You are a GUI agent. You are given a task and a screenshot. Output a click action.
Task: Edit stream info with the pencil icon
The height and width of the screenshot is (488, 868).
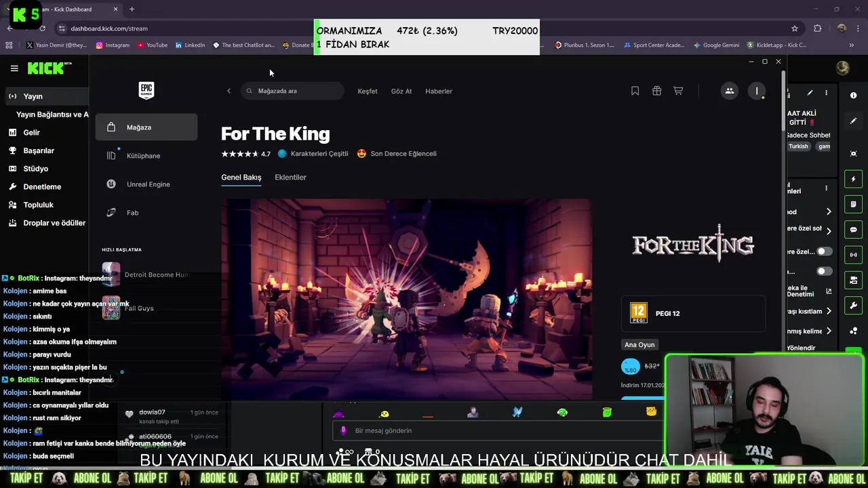(x=810, y=93)
